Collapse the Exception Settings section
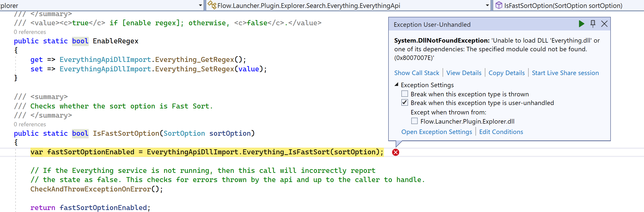 click(x=396, y=85)
